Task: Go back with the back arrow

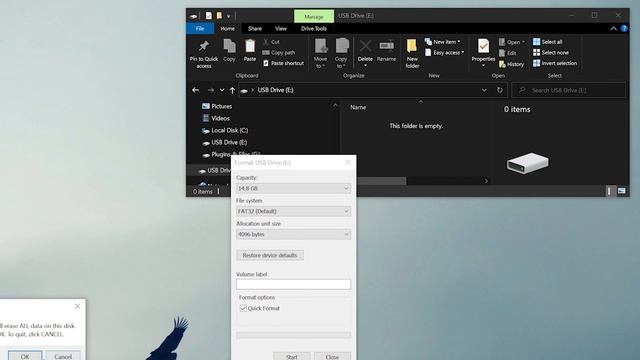Action: click(x=196, y=90)
